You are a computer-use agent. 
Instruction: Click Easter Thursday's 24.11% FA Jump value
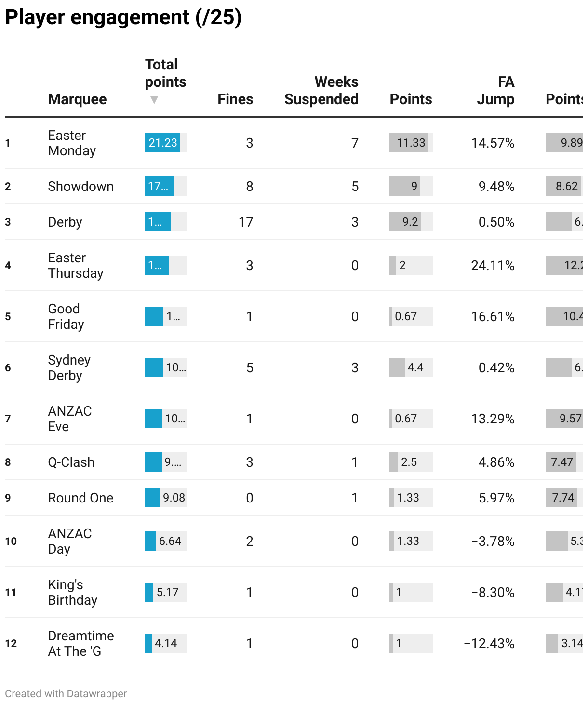[x=493, y=265]
